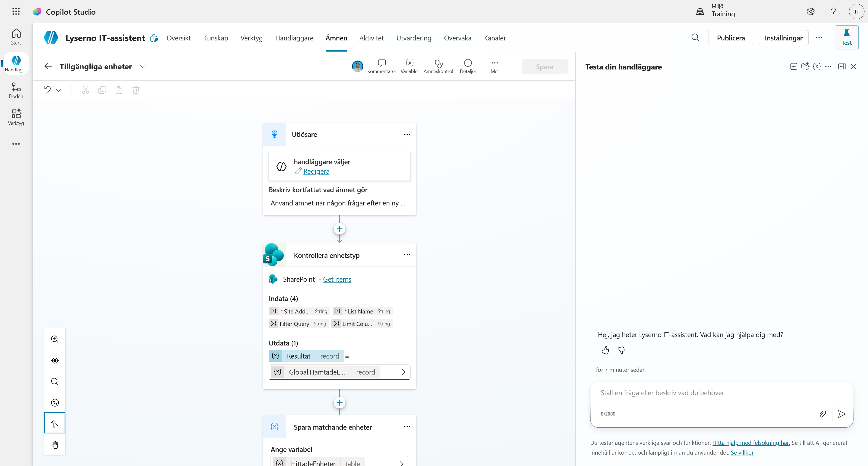Switch to the Kunskap tab
Viewport: 868px width, 466px height.
(215, 38)
